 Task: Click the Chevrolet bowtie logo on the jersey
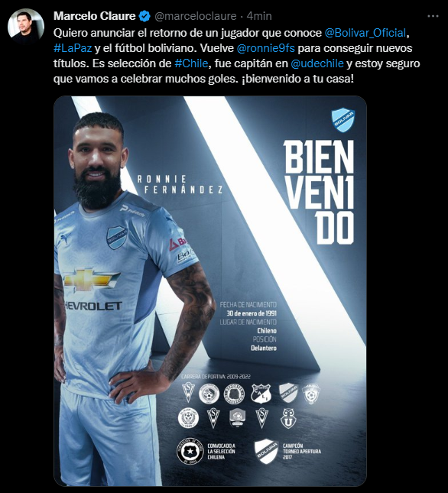92,279
